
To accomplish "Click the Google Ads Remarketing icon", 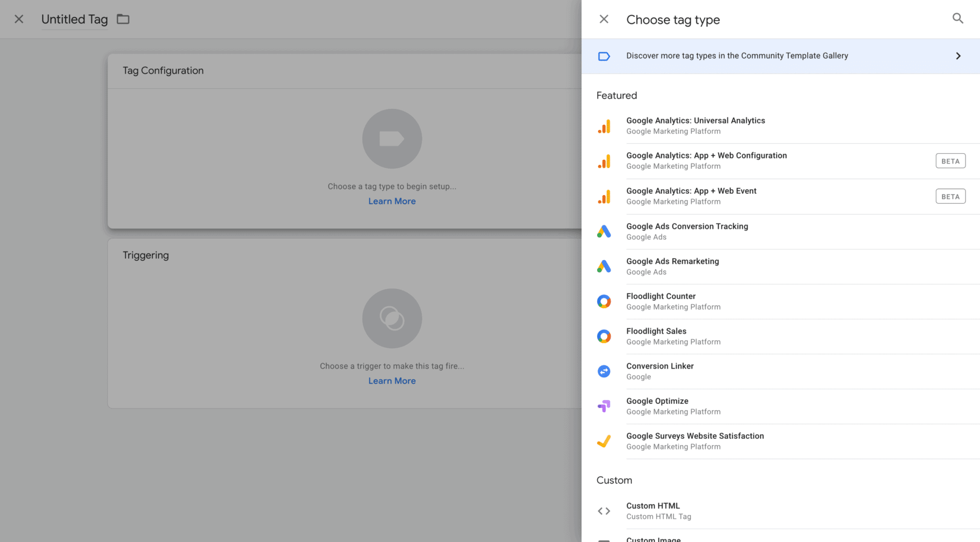I will (604, 266).
